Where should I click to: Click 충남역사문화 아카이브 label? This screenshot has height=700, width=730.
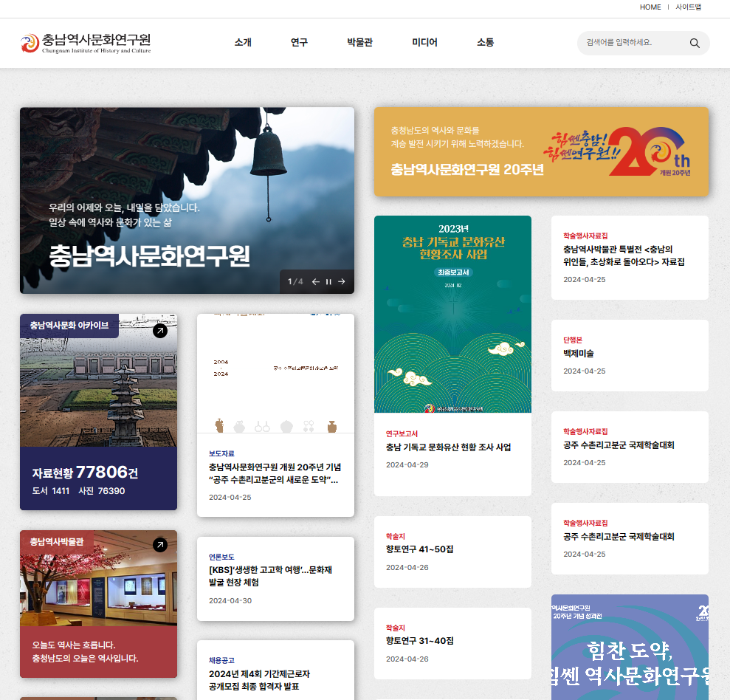point(69,326)
